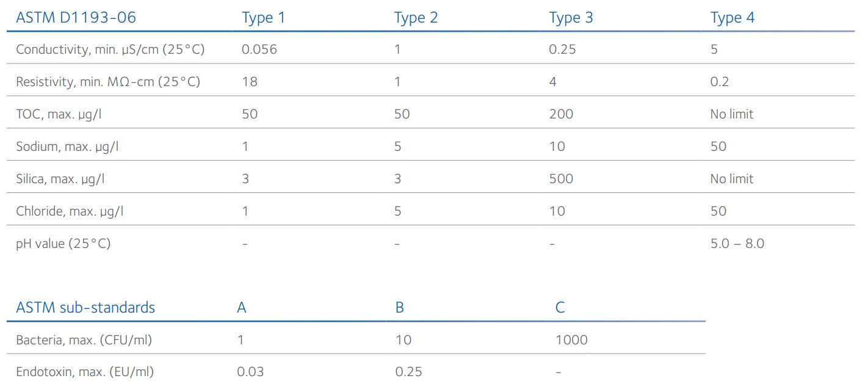Viewport: 868px width, 392px height.
Task: Click the Endotoxin, max. (EU/ml) label
Action: pyautogui.click(x=85, y=371)
